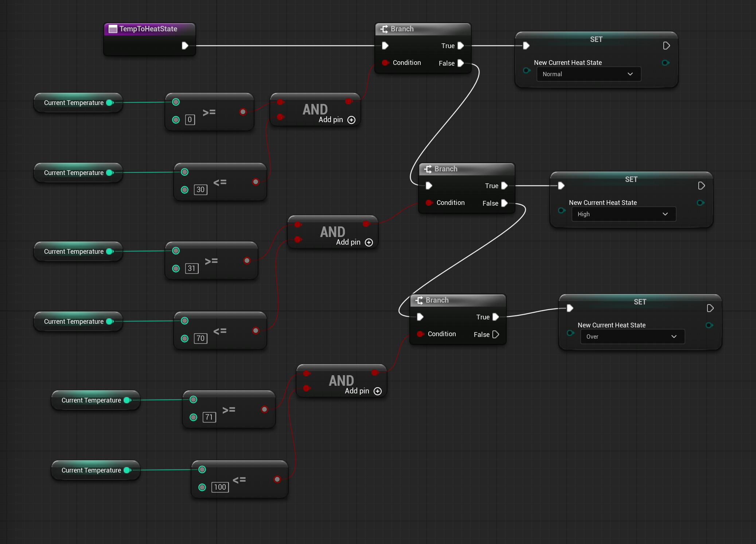Click the third Branch unconnected False pin
The width and height of the screenshot is (756, 544).
[x=496, y=334]
